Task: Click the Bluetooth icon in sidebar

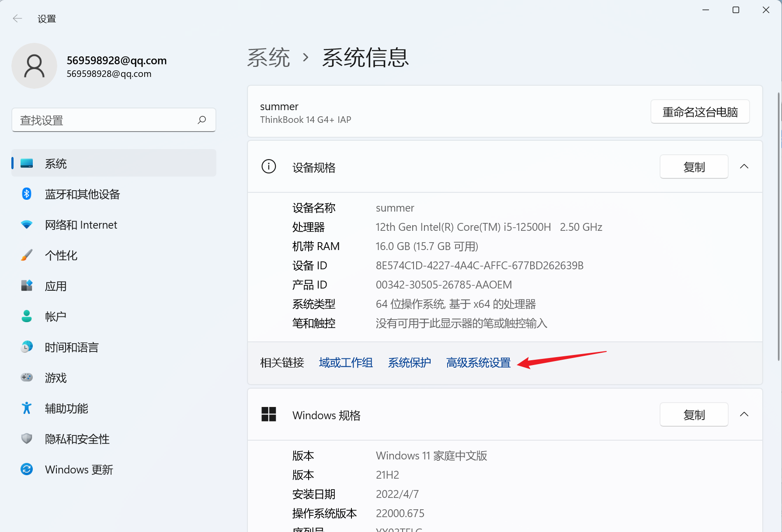Action: tap(27, 194)
